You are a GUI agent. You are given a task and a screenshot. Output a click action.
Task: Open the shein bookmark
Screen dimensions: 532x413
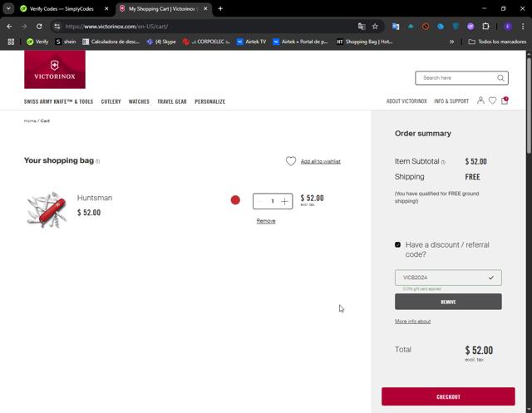tap(66, 42)
